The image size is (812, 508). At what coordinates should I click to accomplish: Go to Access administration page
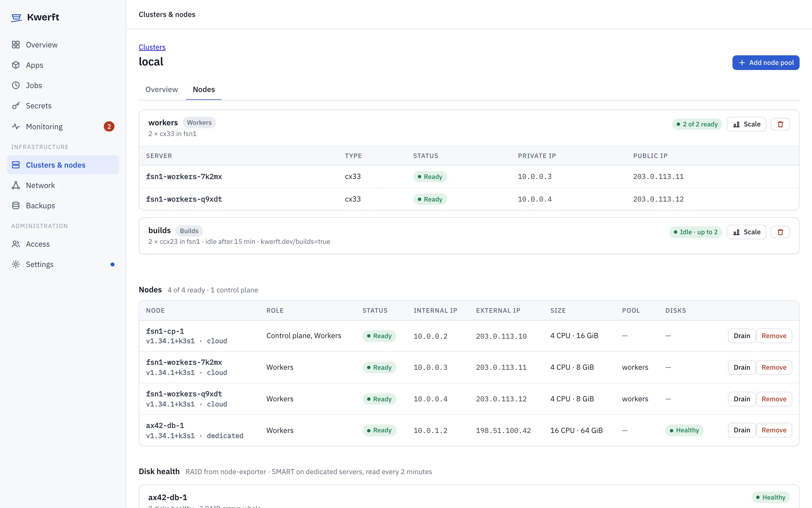tap(63, 244)
